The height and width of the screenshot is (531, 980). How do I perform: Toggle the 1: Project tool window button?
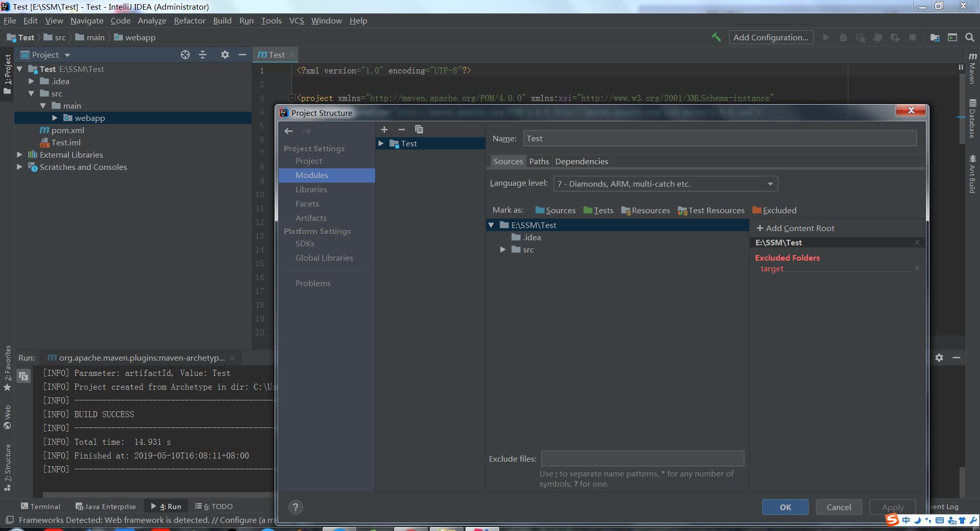tap(7, 74)
